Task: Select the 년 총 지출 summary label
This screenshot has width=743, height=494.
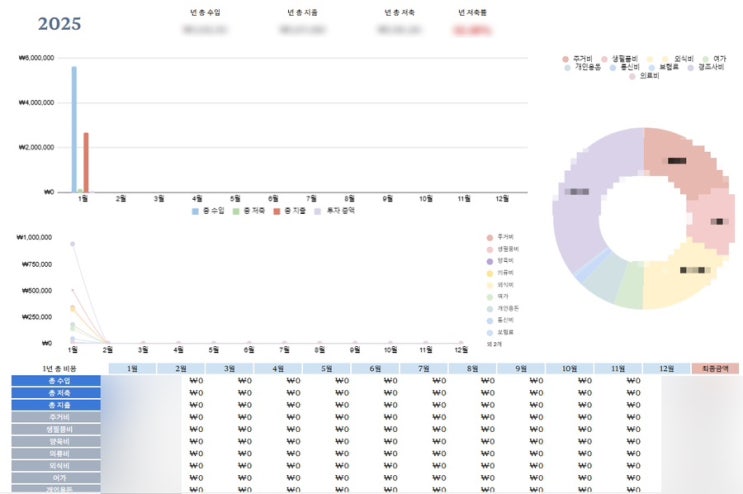Action: coord(302,12)
